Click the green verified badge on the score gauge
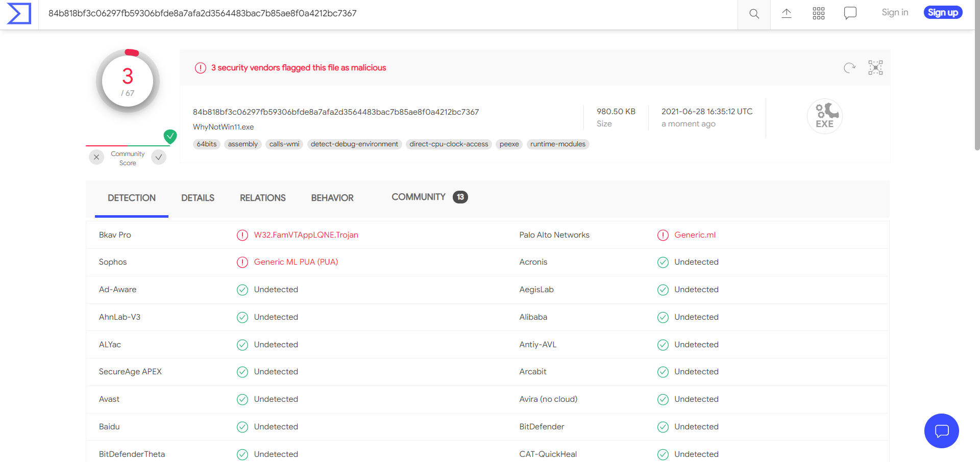The image size is (980, 462). tap(170, 136)
